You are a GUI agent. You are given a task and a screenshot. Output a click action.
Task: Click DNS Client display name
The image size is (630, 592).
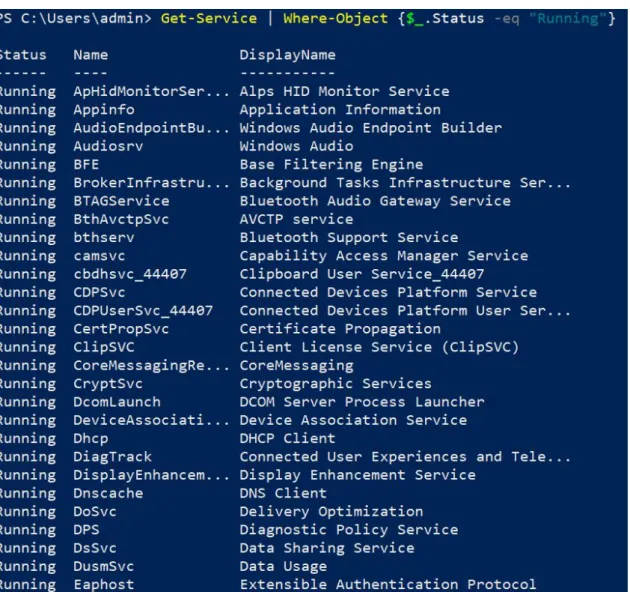[x=283, y=494]
